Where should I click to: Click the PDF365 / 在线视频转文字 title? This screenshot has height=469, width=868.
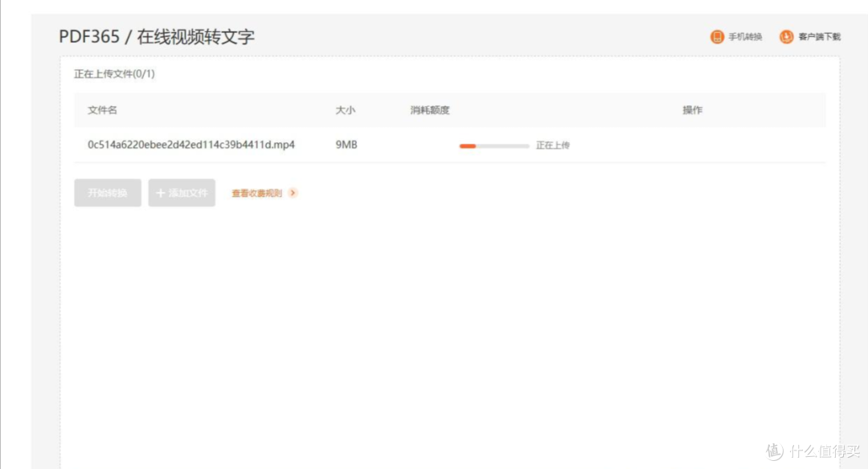point(157,36)
